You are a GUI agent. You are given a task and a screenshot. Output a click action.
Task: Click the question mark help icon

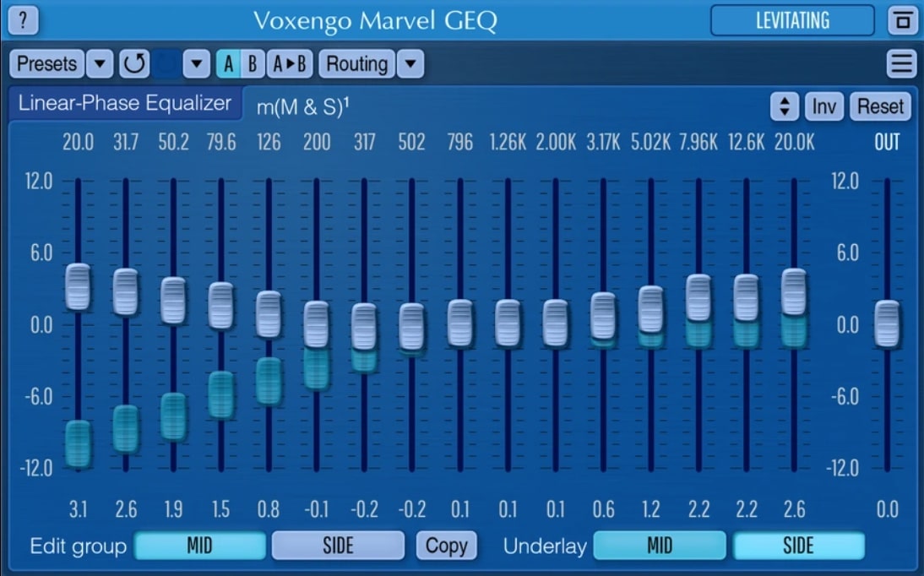coord(24,20)
